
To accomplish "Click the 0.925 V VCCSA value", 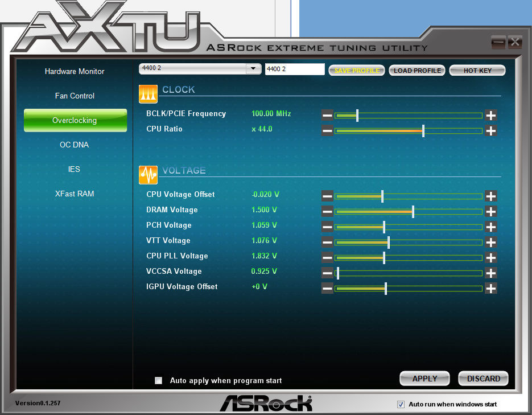I will (x=264, y=271).
